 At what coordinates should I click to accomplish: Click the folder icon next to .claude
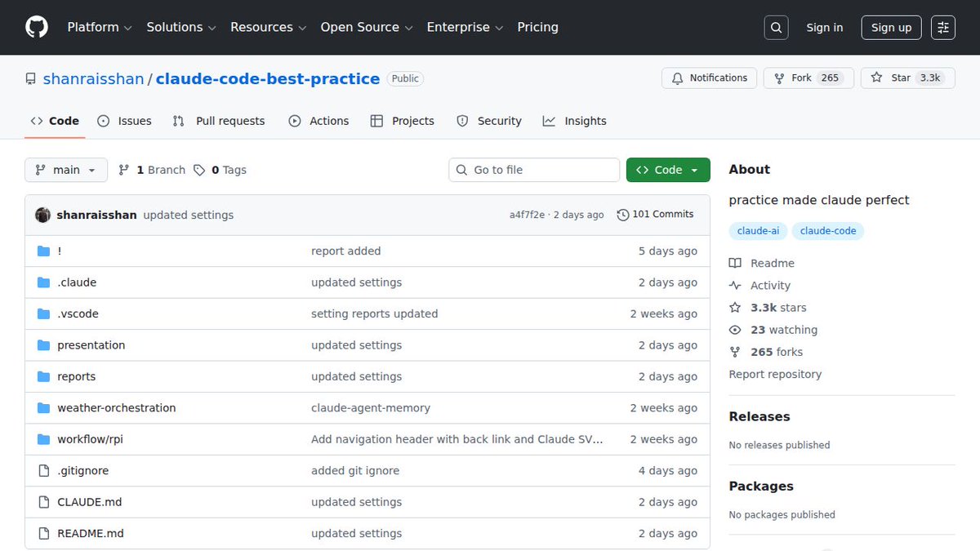pos(44,282)
